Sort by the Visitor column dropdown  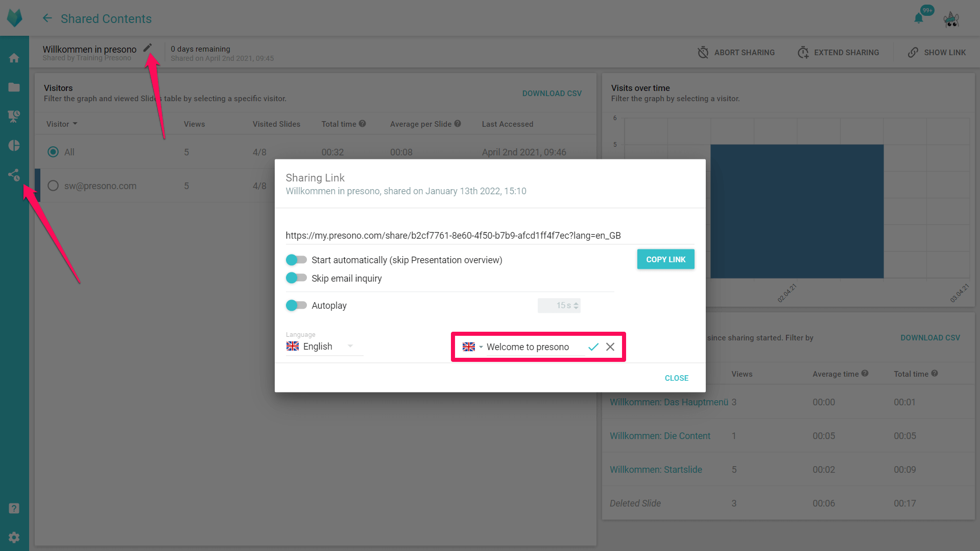62,124
